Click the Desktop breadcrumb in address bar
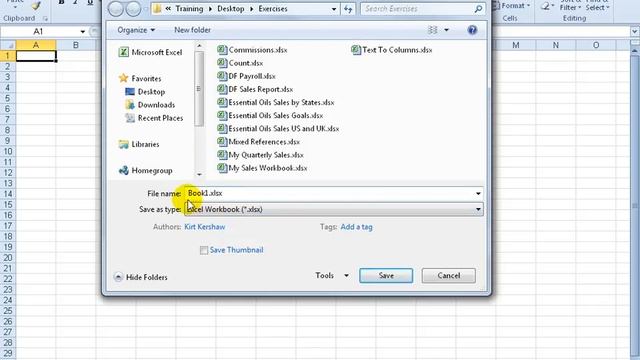 click(231, 9)
